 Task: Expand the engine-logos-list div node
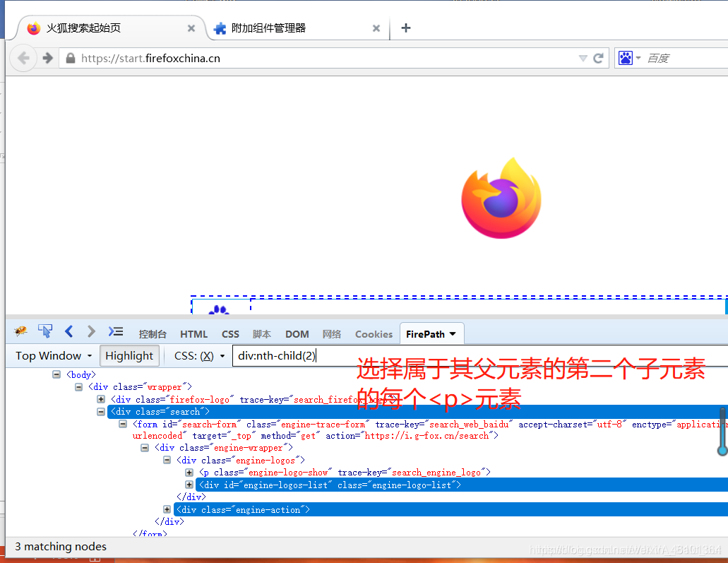coord(189,485)
